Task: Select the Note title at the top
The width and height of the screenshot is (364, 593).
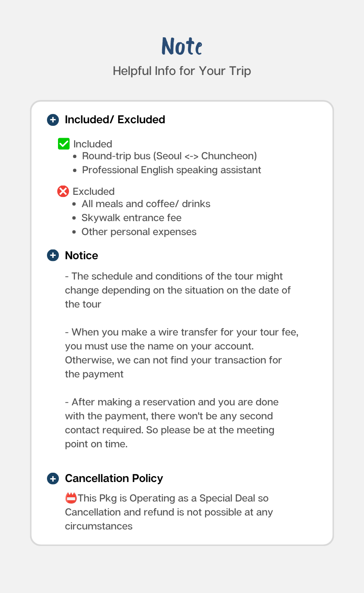Action: [x=182, y=46]
